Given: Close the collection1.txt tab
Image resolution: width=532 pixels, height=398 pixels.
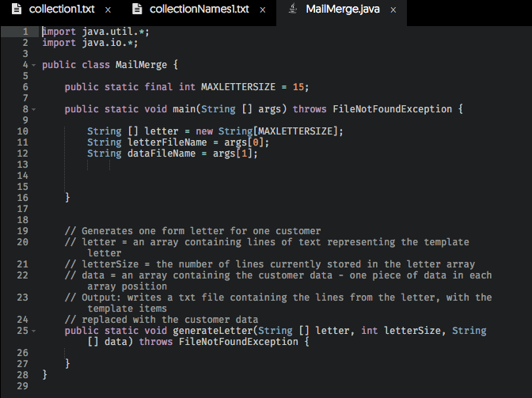Looking at the screenshot, I should point(108,10).
